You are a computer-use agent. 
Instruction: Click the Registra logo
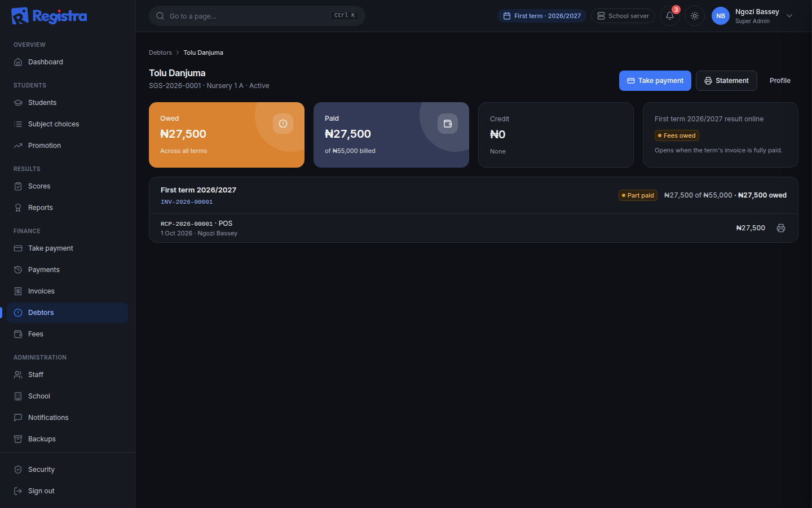coord(49,16)
